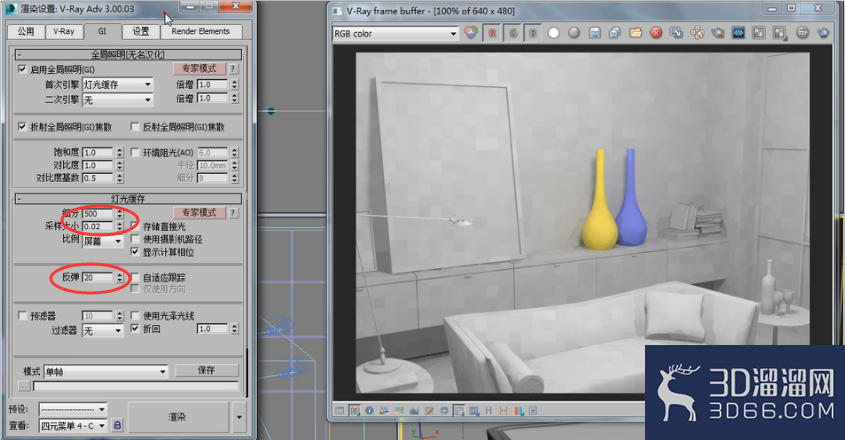The height and width of the screenshot is (440, 845).
Task: Click the stop rendering icon
Action: pyautogui.click(x=802, y=33)
